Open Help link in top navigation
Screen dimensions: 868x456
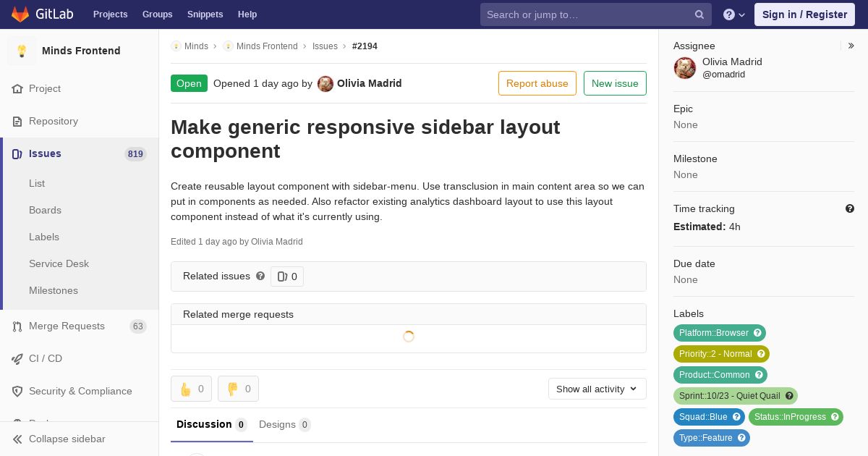[x=247, y=14]
